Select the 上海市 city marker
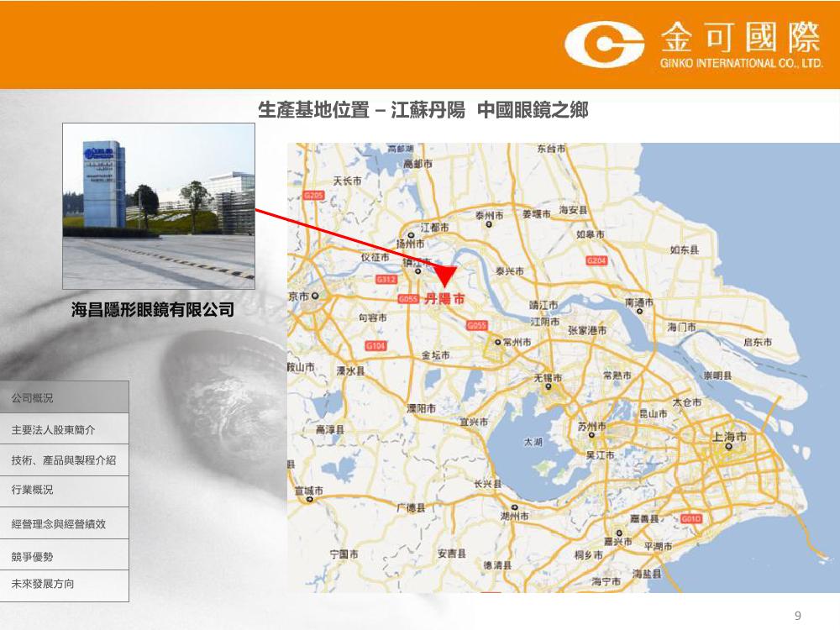 click(729, 438)
